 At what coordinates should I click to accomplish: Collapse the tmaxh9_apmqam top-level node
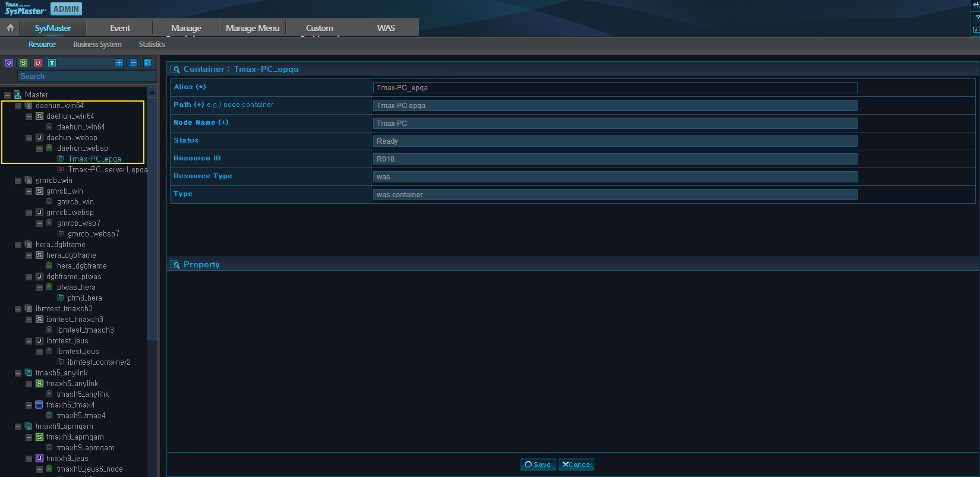(18, 427)
